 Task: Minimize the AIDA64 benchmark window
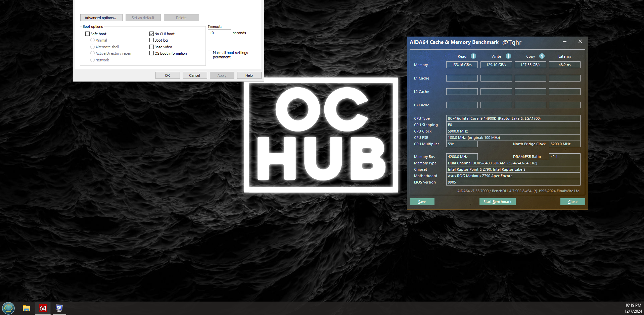565,42
